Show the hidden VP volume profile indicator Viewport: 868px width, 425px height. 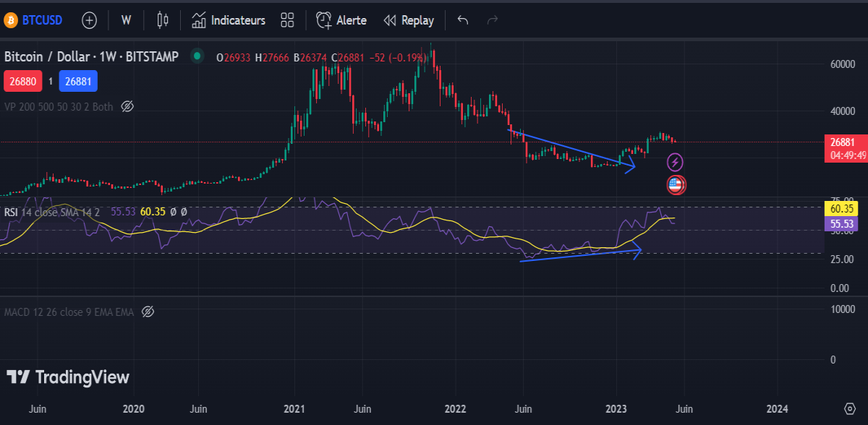(x=127, y=106)
